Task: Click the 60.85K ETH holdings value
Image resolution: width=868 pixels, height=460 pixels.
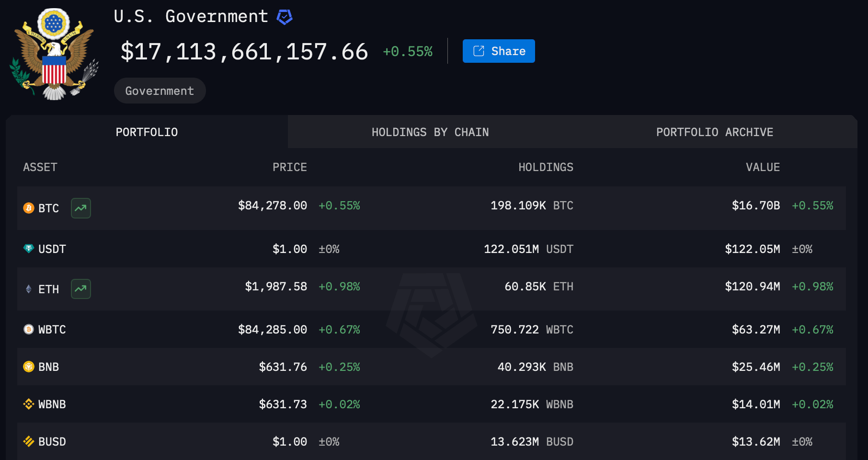Action: [539, 287]
